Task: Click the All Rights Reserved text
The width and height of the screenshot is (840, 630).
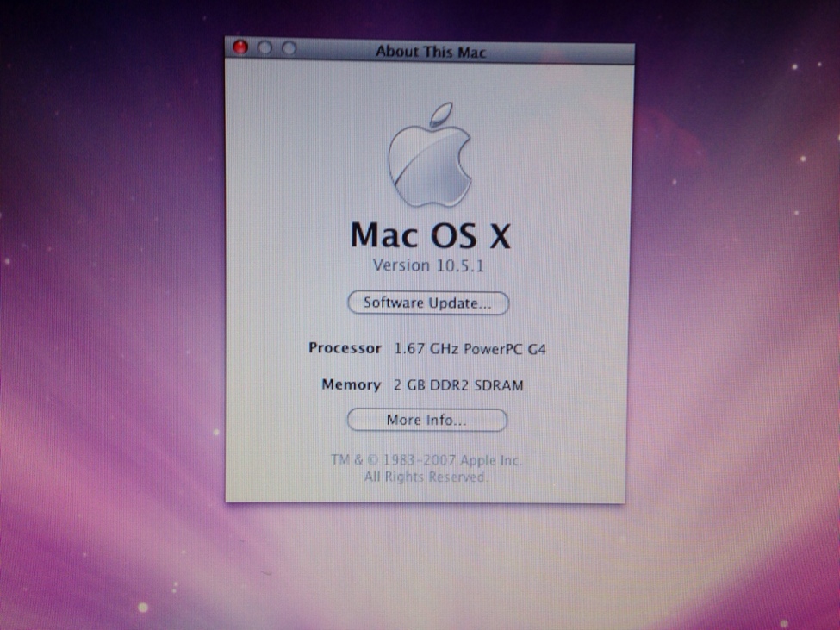Action: tap(426, 477)
